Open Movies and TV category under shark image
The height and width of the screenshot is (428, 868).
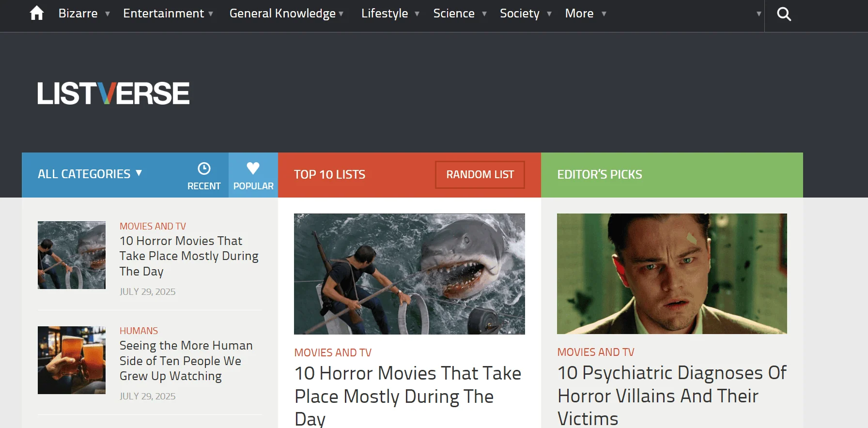(x=333, y=352)
